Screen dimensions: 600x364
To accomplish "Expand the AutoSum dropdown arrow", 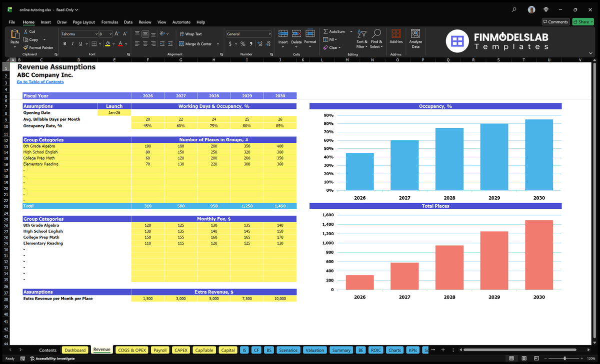I will click(351, 31).
